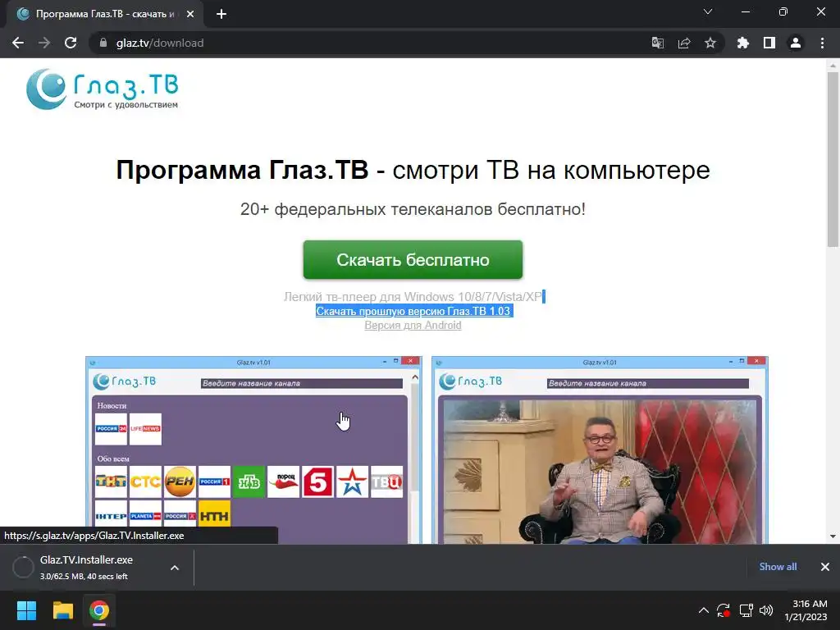Click the Россия 24 channel icon

pyautogui.click(x=111, y=428)
